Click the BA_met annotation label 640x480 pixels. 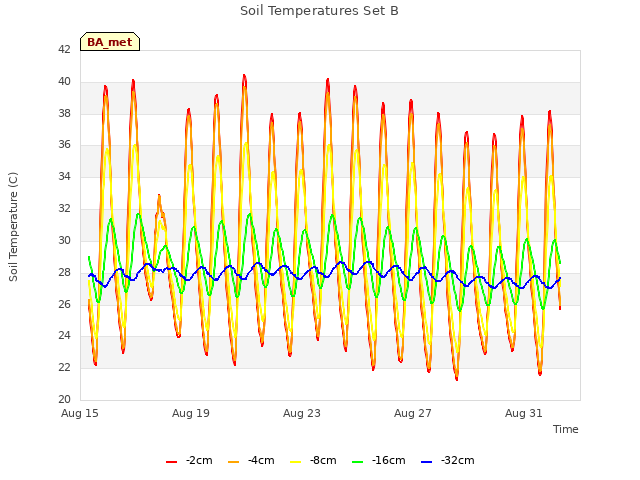(110, 42)
